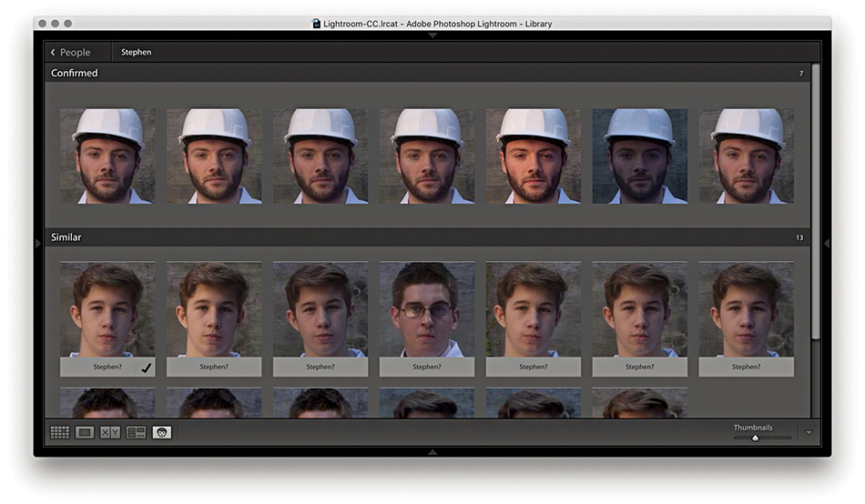Open Survey view icon
The image size is (865, 504).
click(136, 433)
